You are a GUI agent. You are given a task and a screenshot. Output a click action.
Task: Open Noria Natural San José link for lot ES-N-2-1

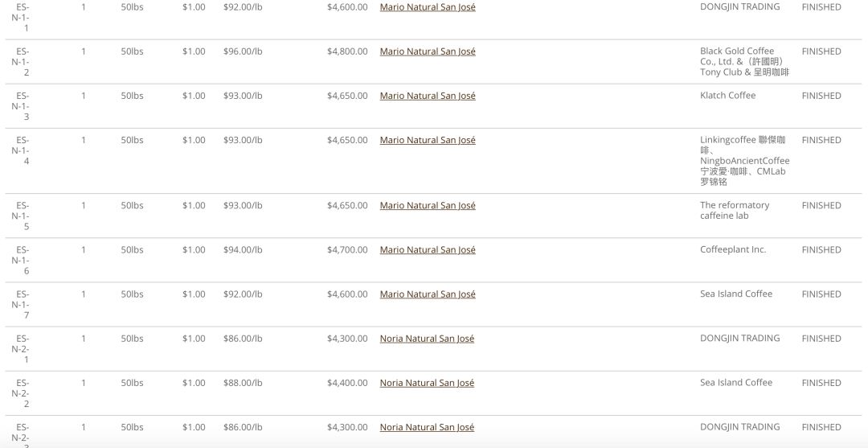[x=427, y=339]
